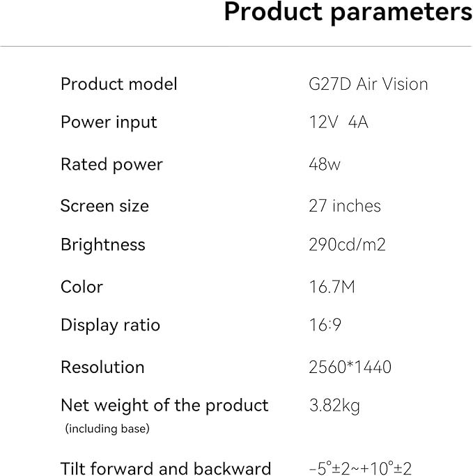Click the Tilt forward and backward label
Screen dimensions: 473x476
(x=166, y=468)
